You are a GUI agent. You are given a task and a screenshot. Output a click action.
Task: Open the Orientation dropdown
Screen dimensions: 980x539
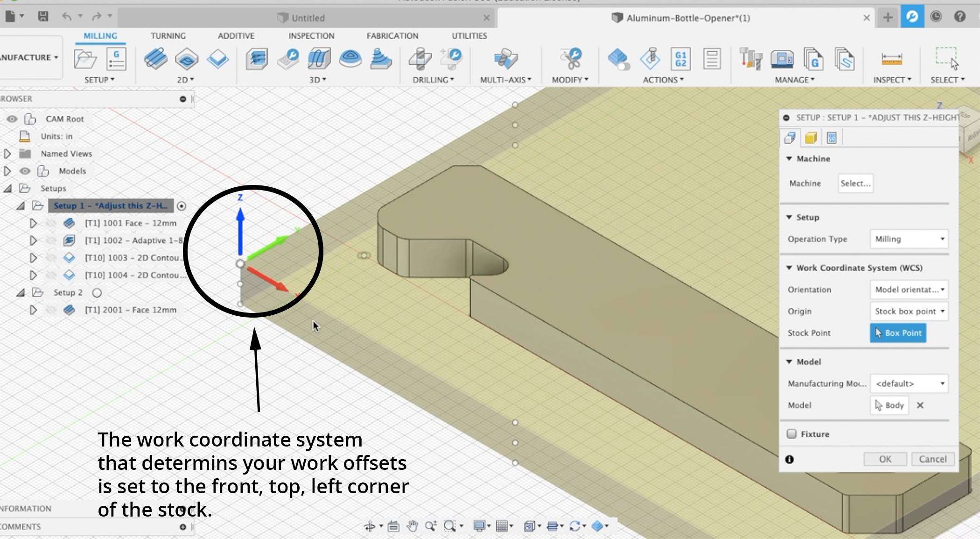pyautogui.click(x=909, y=290)
